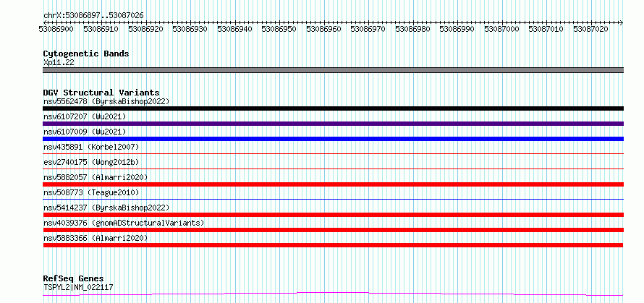This screenshot has height=303, width=644.
Task: Open variant nsv4039376 (gnomADStructuralVariants) label
Action: [124, 223]
